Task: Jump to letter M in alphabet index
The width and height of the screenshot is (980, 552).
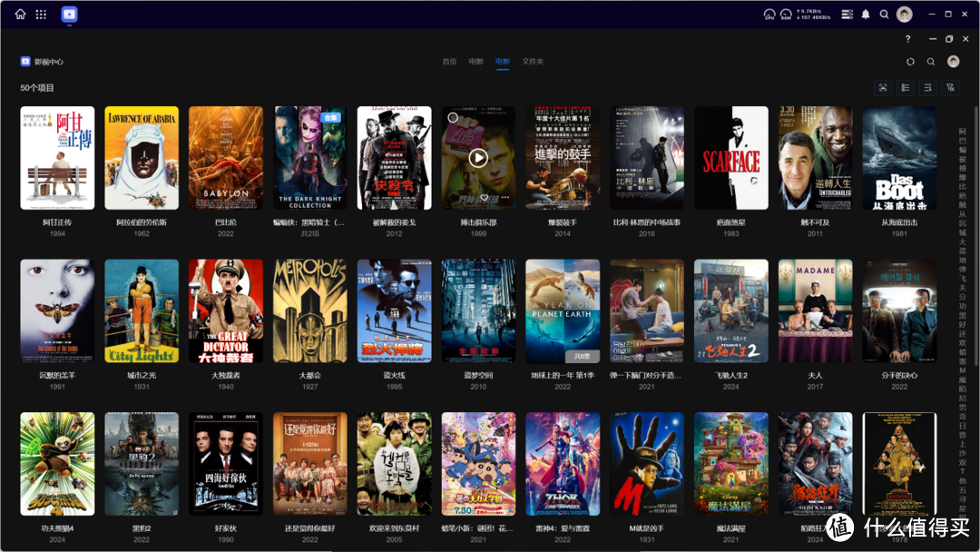Action: click(963, 370)
